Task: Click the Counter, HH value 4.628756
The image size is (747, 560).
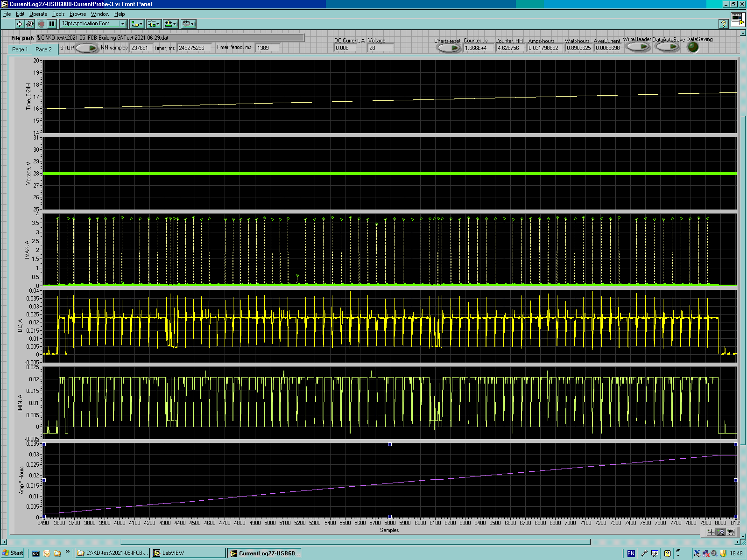Action: (510, 48)
